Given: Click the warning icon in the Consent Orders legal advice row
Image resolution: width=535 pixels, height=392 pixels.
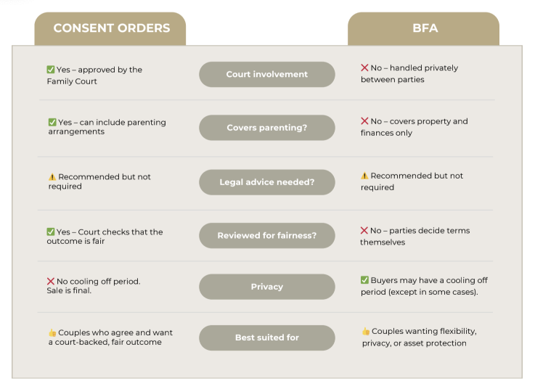Looking at the screenshot, I should [x=52, y=176].
